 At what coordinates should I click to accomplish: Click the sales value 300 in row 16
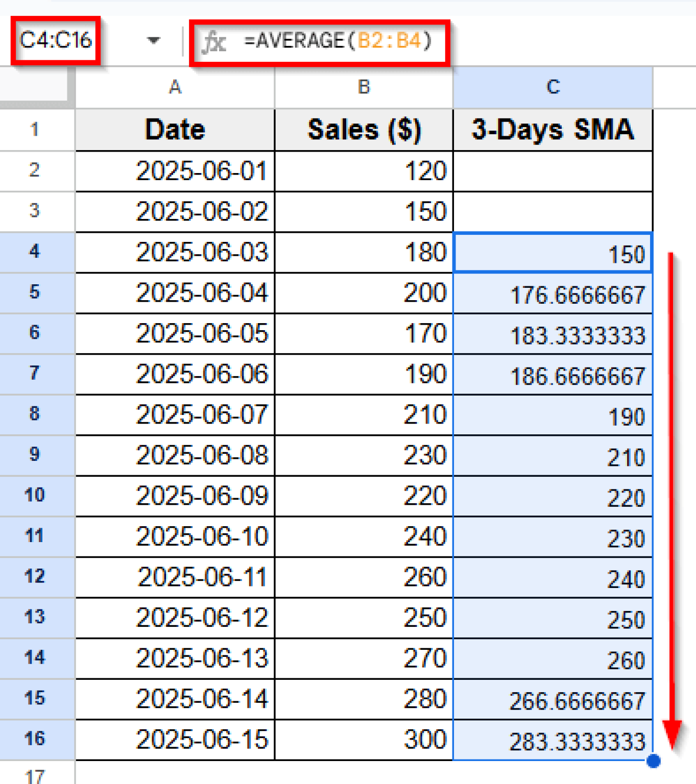(x=364, y=740)
